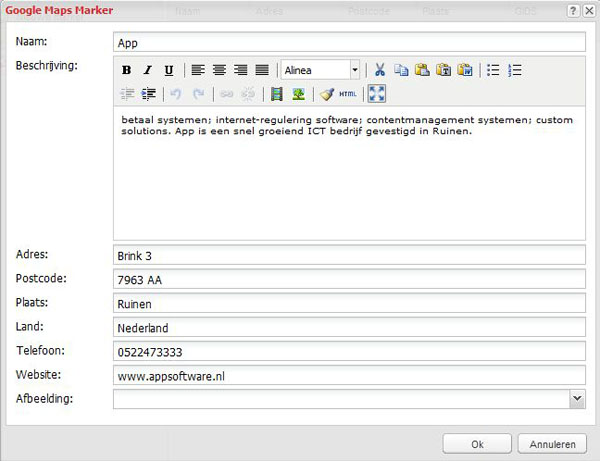Image resolution: width=600 pixels, height=461 pixels.
Task: Paste clipboard content
Action: coord(422,70)
